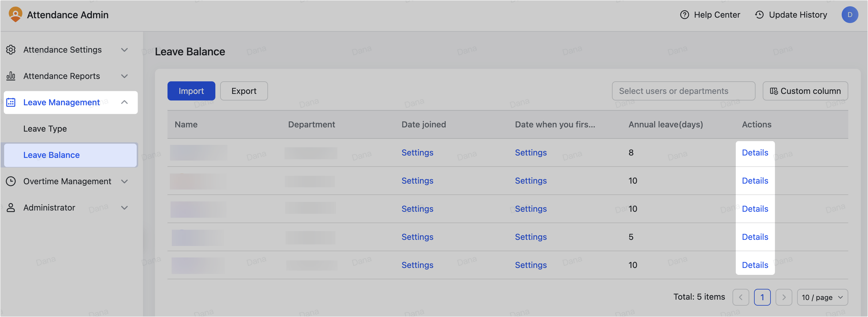Image resolution: width=868 pixels, height=317 pixels.
Task: Click the Help Center question mark icon
Action: point(684,15)
